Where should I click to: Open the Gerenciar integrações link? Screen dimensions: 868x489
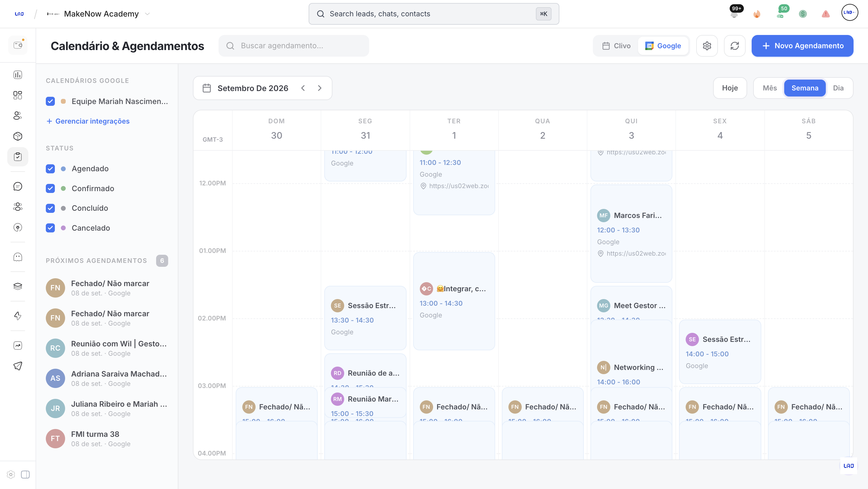pos(88,121)
